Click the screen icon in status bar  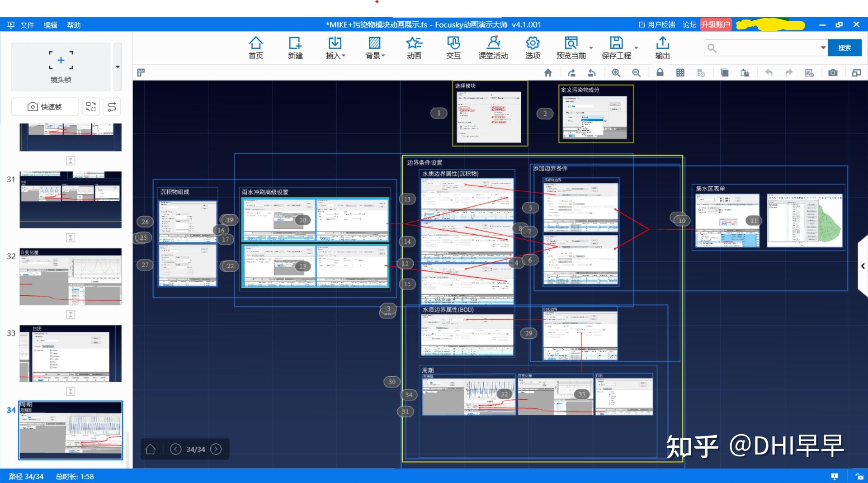[835, 476]
